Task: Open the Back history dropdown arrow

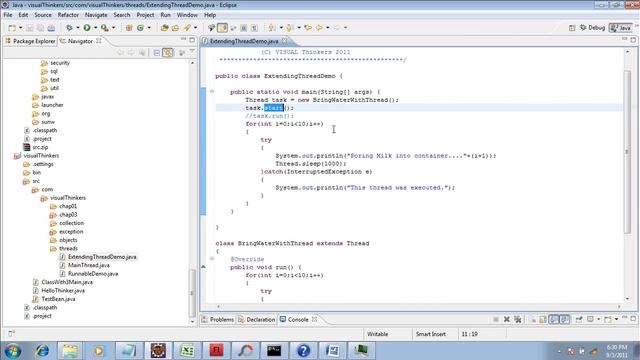Action: click(327, 28)
